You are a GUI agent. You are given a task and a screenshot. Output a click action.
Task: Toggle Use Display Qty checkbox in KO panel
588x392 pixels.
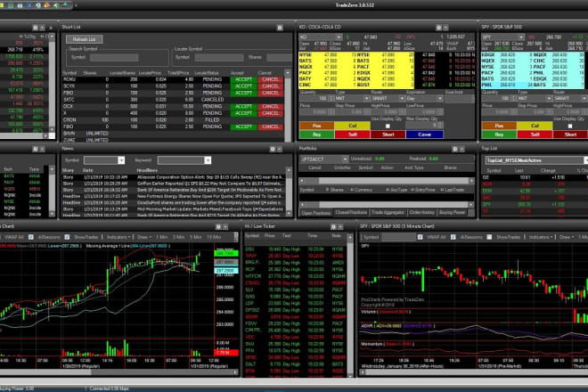click(388, 126)
